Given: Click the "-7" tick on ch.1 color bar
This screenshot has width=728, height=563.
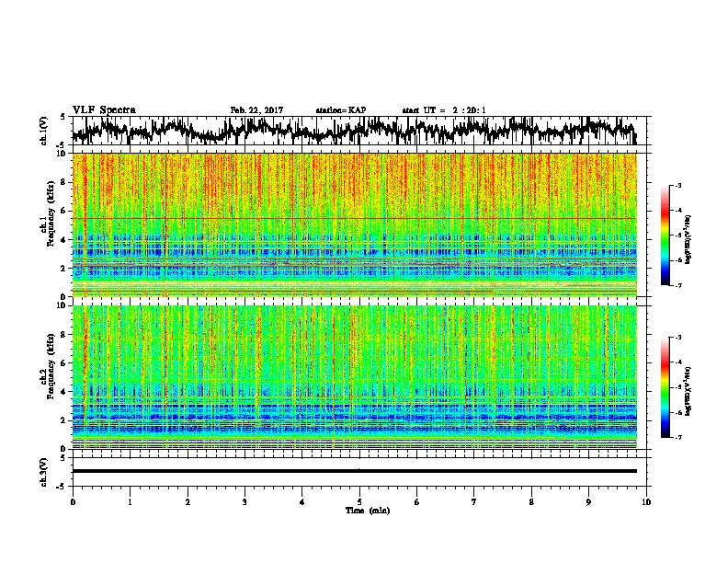Looking at the screenshot, I should pos(678,286).
